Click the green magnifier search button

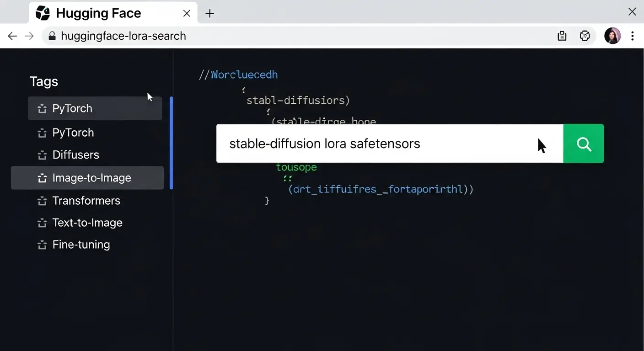click(583, 144)
